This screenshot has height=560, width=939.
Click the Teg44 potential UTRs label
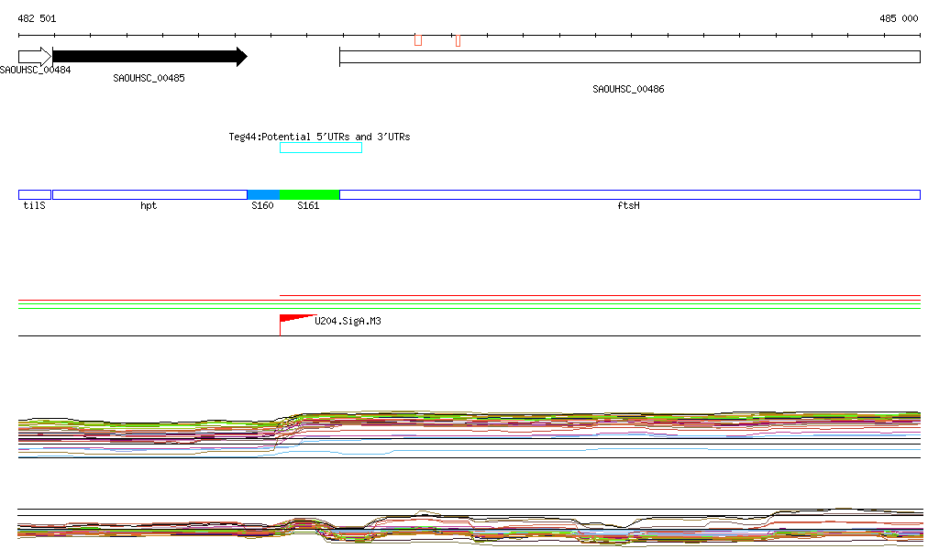click(x=319, y=137)
